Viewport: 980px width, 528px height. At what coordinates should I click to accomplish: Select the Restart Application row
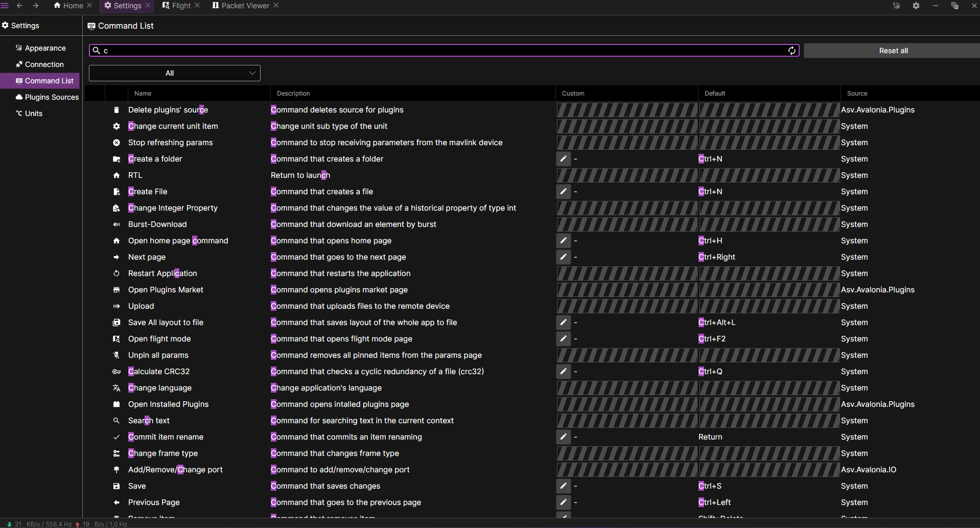point(531,273)
